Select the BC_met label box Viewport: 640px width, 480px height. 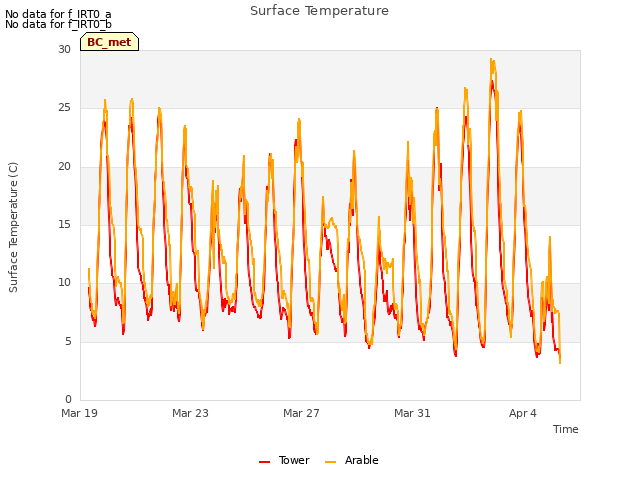pyautogui.click(x=109, y=42)
